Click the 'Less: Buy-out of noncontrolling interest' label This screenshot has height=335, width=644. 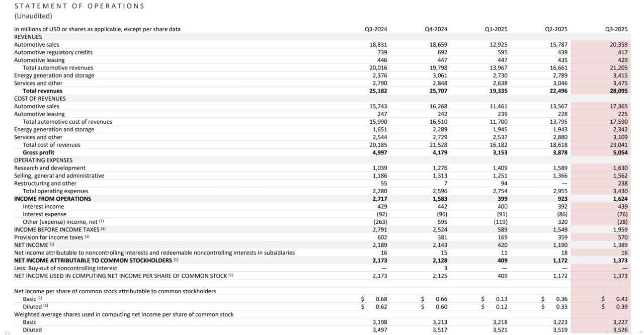(65, 268)
